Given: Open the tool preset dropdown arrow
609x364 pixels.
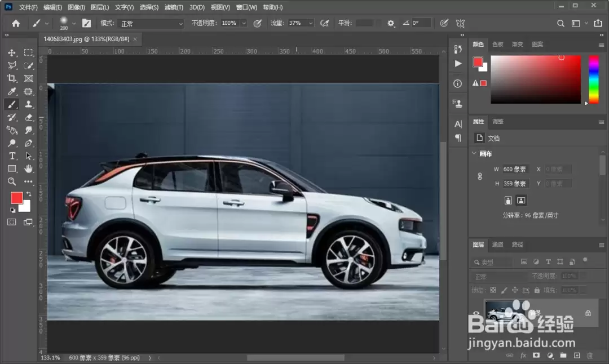Looking at the screenshot, I should [x=47, y=23].
